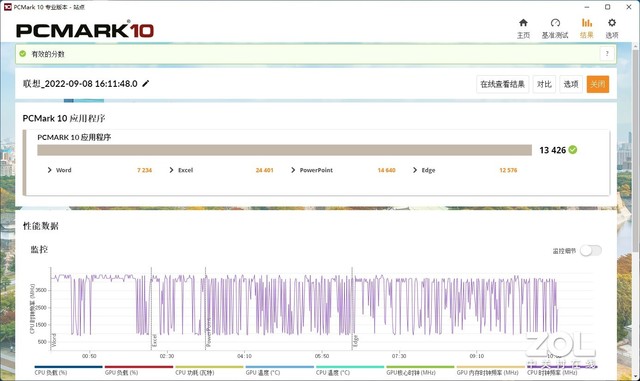The image size is (640, 381).
Task: Expand the PowerPoint score details
Action: 293,170
